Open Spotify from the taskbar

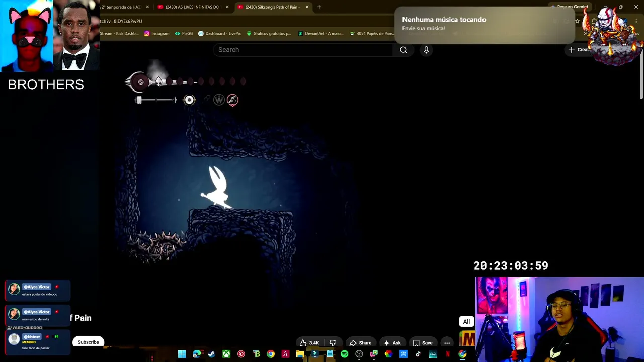(x=344, y=354)
